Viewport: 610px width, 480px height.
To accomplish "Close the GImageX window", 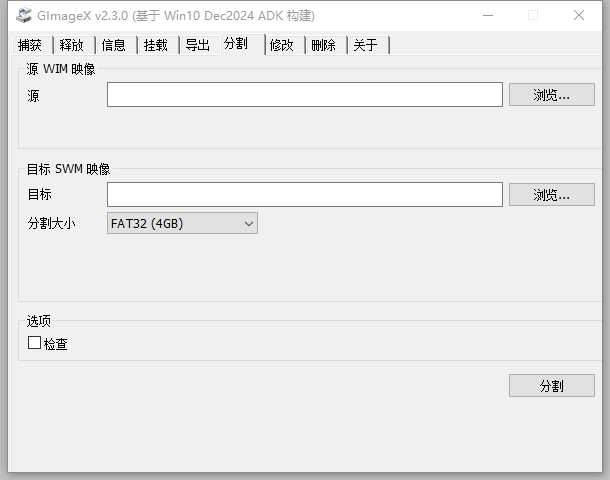I will coord(579,15).
